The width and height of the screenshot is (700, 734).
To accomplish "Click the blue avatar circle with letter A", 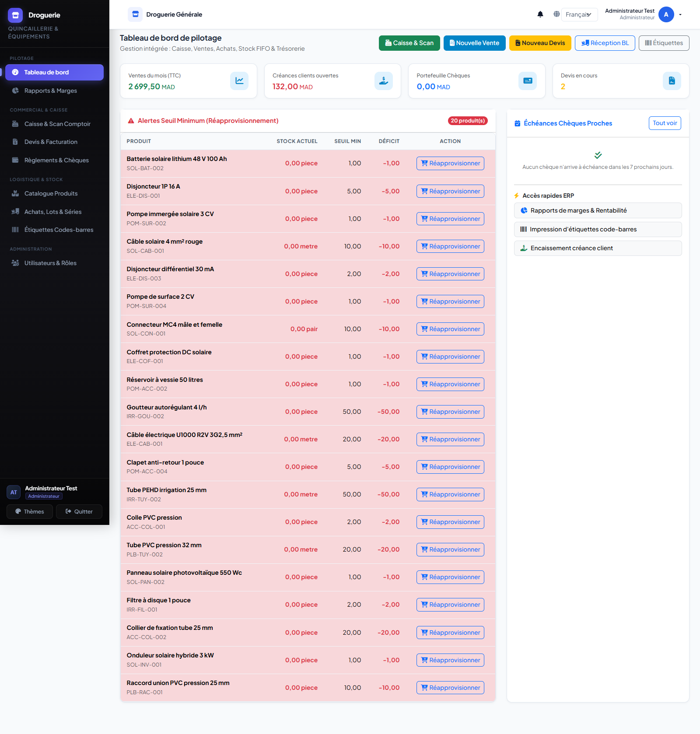I will point(666,14).
